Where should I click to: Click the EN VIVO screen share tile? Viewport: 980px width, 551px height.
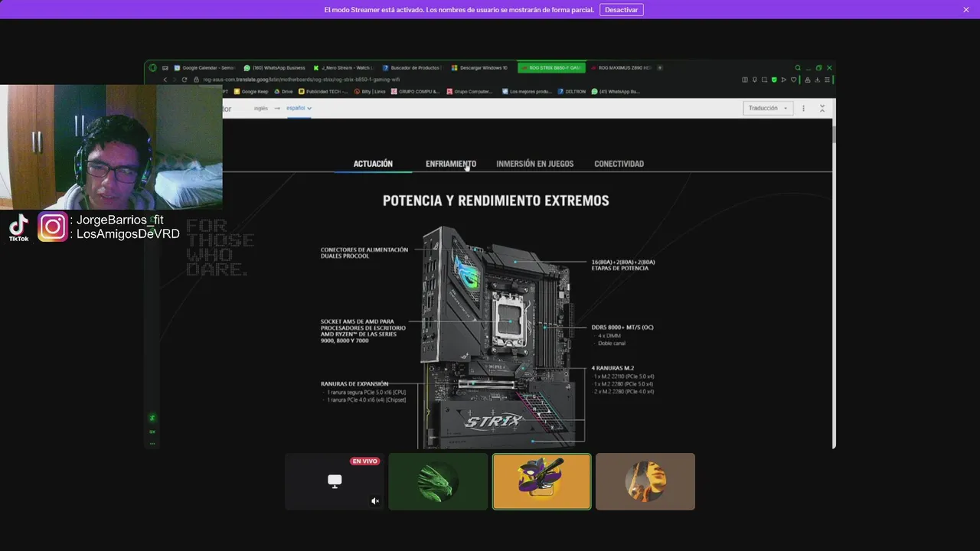pos(334,481)
